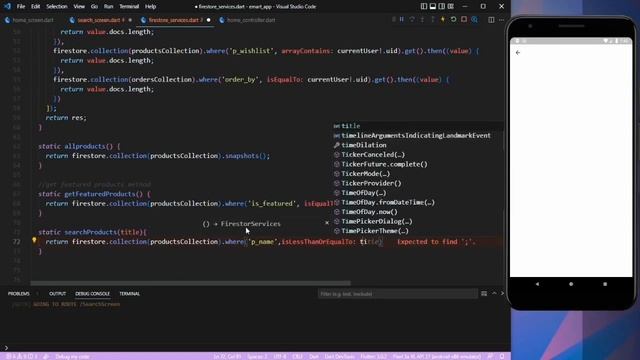Click the unsaved dot on firestore_services.dart tab
The image size is (640, 360).
coord(209,20)
